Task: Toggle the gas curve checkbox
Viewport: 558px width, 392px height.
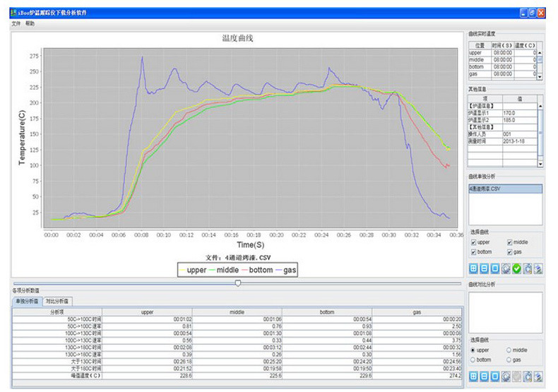Action: (510, 251)
